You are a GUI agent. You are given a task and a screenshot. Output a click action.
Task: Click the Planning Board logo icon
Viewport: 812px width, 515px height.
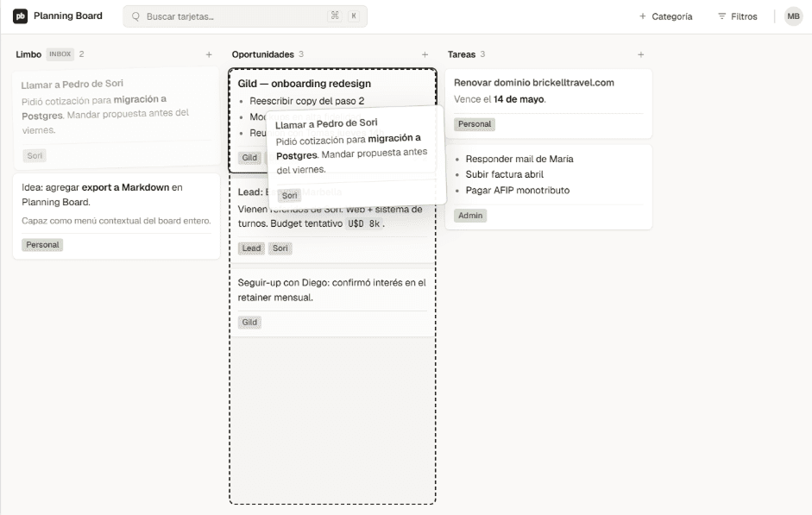coord(20,16)
